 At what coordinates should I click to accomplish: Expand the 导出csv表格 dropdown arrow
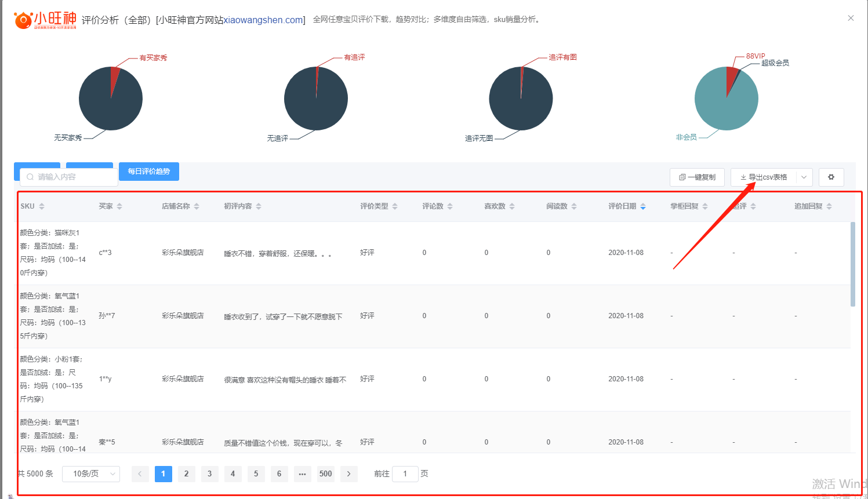coord(804,177)
